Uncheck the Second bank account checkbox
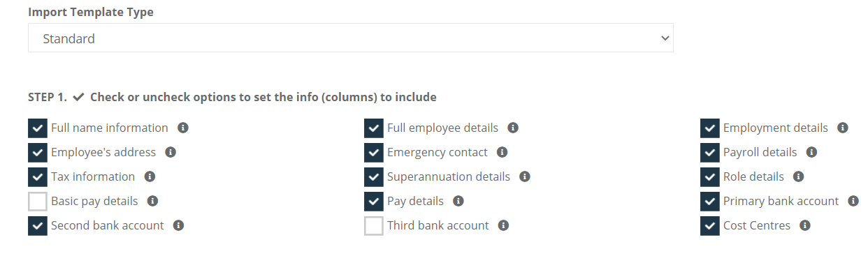Screen dimensions: 868x256 point(38,226)
